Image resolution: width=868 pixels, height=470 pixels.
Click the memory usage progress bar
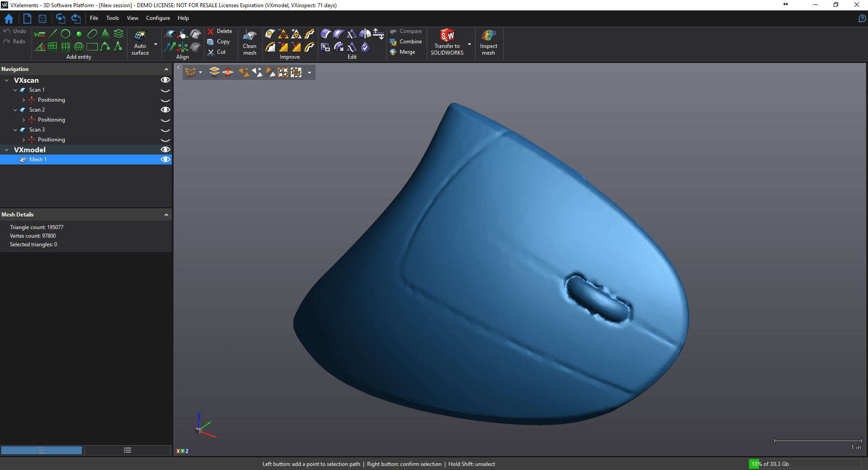click(805, 464)
